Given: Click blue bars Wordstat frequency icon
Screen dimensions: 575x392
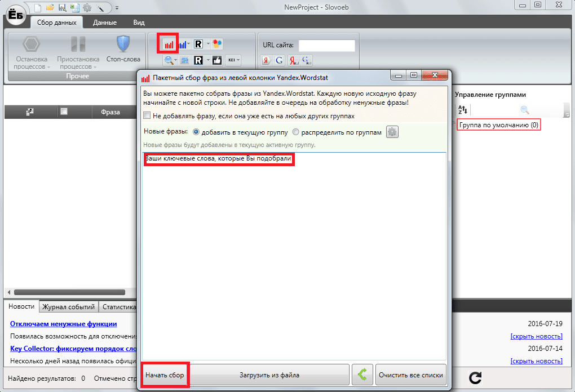Looking at the screenshot, I should (x=182, y=44).
